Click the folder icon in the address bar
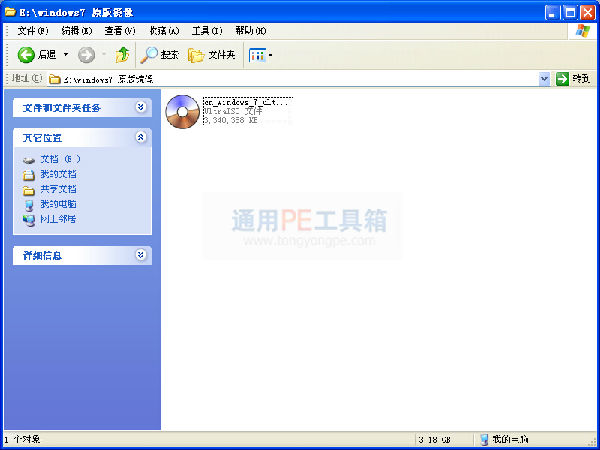Viewport: 600px width, 450px height. [x=55, y=79]
